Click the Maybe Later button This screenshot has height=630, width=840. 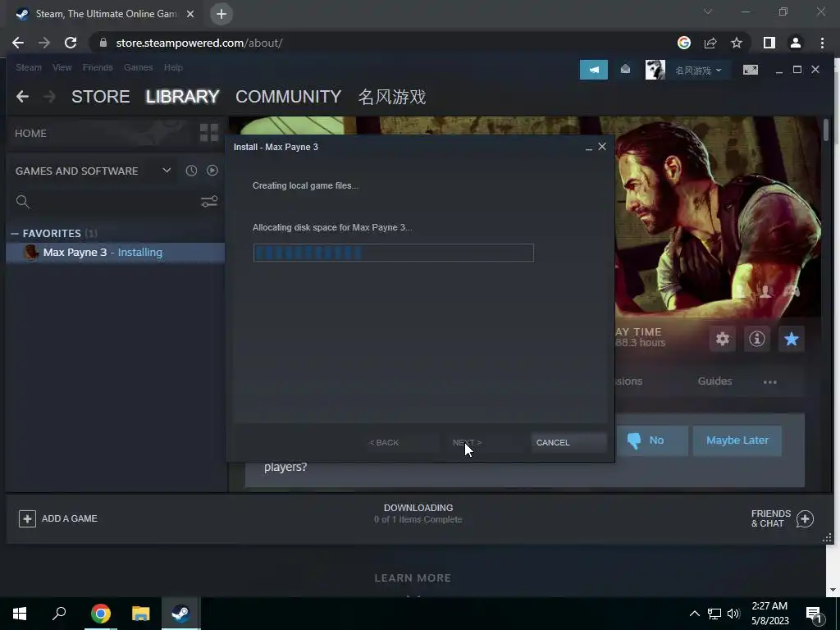pos(737,441)
